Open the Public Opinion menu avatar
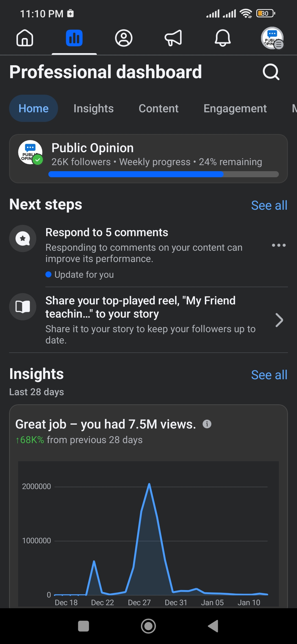Screen dimensions: 297x644 tap(272, 38)
